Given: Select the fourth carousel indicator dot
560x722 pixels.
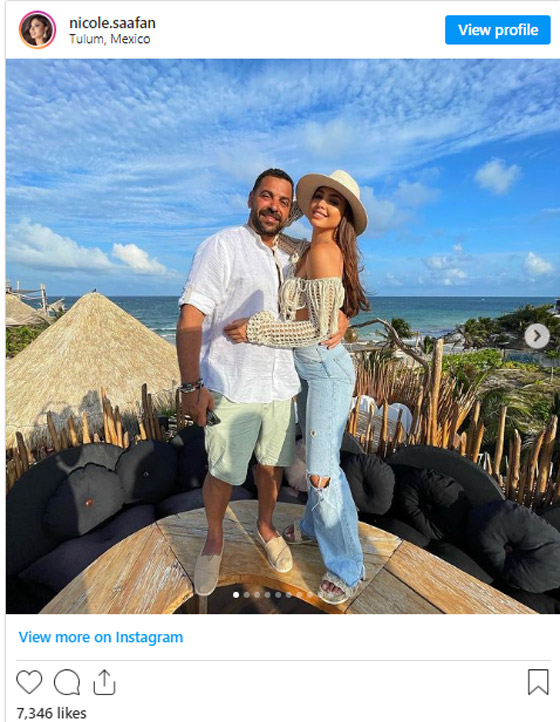Looking at the screenshot, I should 268,595.
